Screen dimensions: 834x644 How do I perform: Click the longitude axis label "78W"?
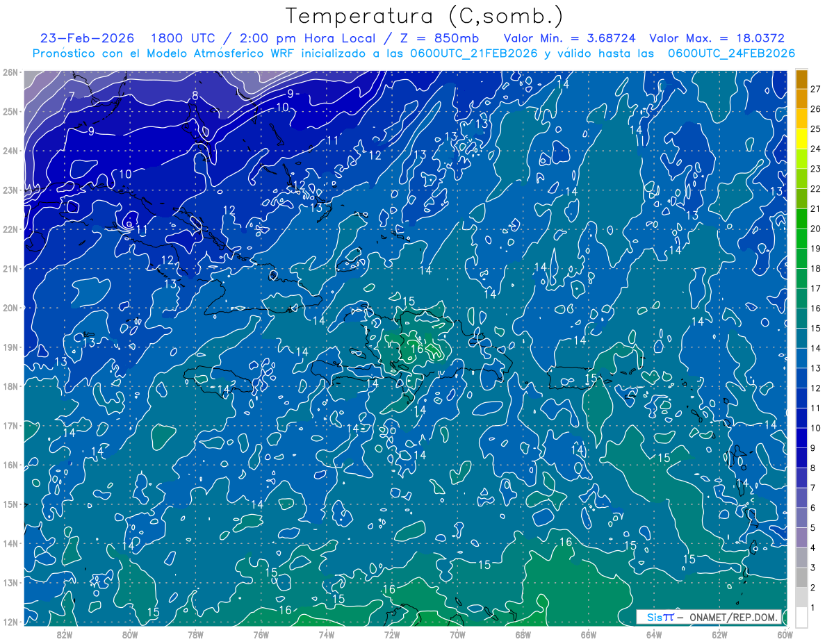[195, 634]
